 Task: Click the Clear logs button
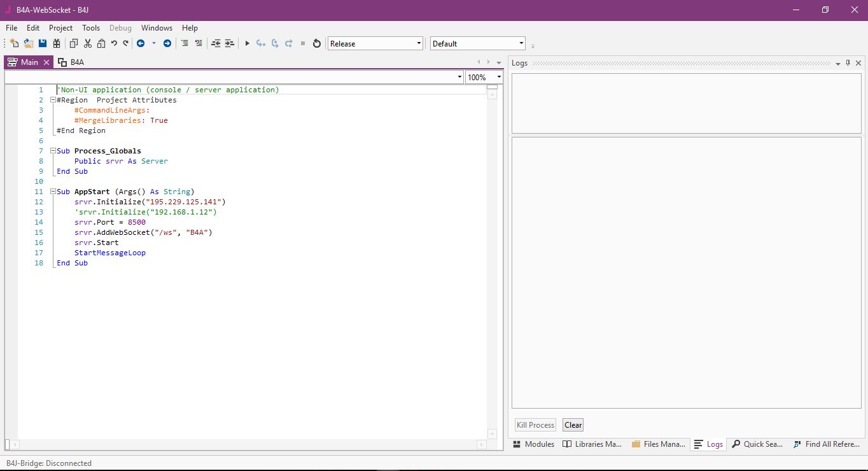pyautogui.click(x=573, y=425)
